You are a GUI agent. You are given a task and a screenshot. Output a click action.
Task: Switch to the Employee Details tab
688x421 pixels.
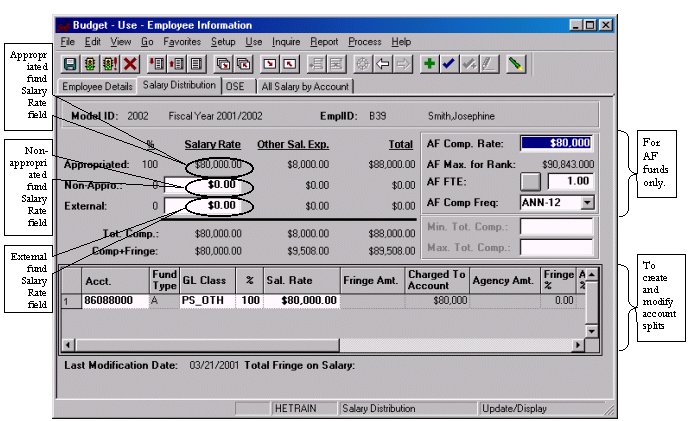tap(97, 87)
